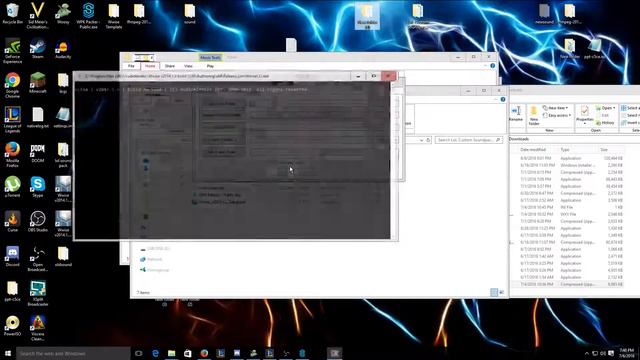This screenshot has height=360, width=640.
Task: Select the lol sound pack folder icon
Action: [63, 155]
